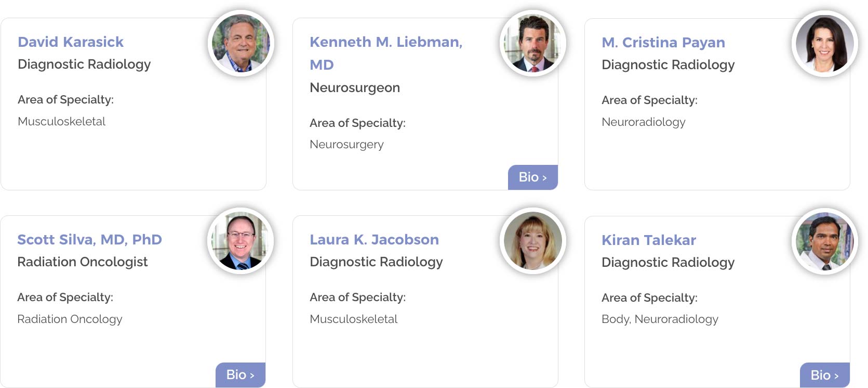This screenshot has width=868, height=388.
Task: Click Kenneth M. Liebman's portrait photo
Action: [533, 43]
